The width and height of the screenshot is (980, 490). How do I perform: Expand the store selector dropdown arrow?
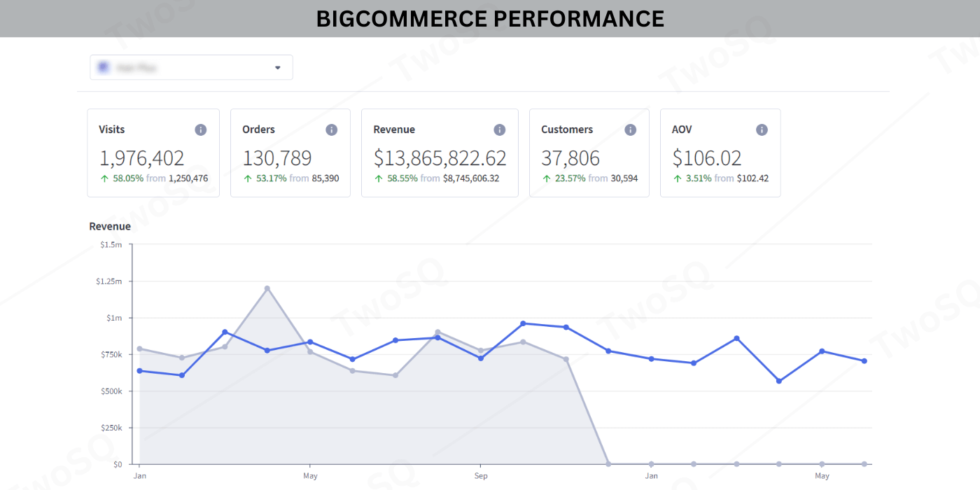click(x=277, y=68)
